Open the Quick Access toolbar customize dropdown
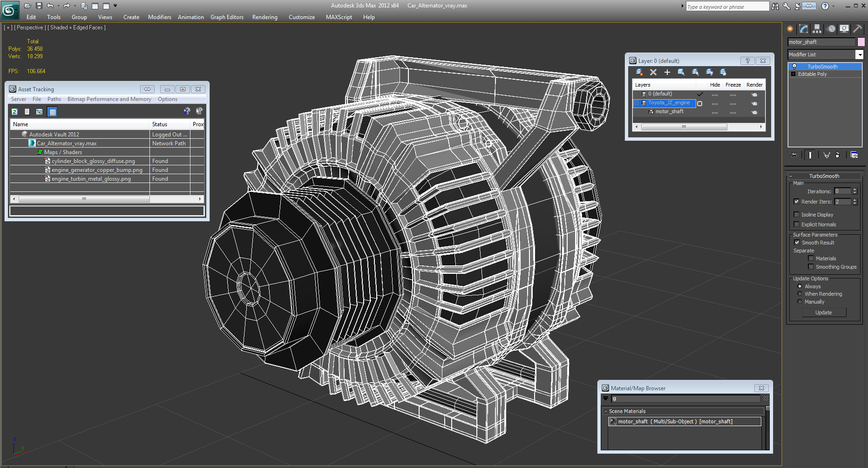The width and height of the screenshot is (868, 468). click(x=115, y=6)
